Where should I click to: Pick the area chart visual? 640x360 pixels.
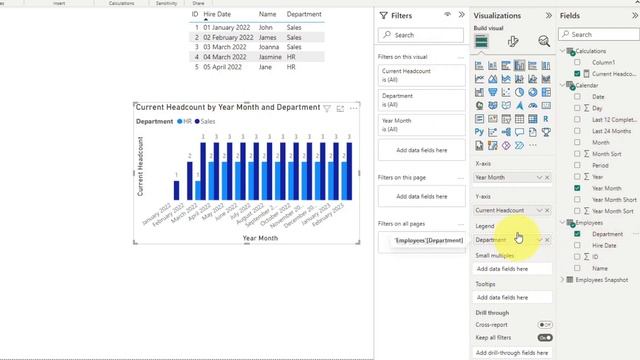click(493, 79)
